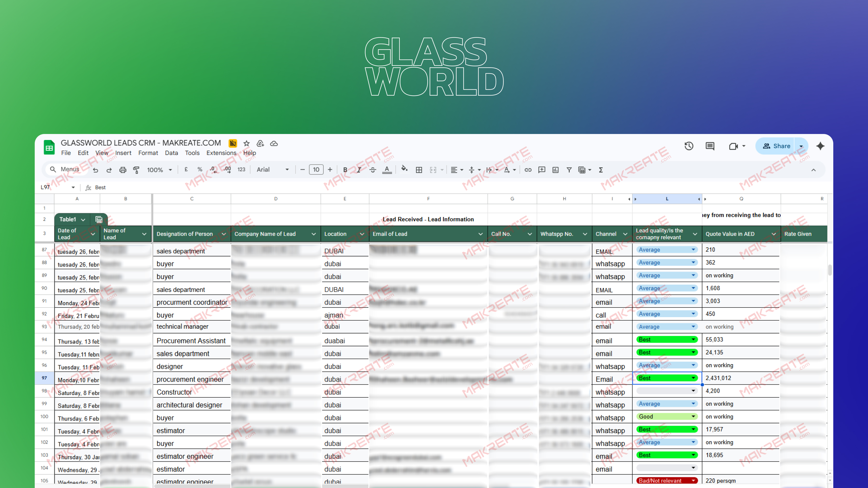
Task: Click the Print icon
Action: (123, 170)
